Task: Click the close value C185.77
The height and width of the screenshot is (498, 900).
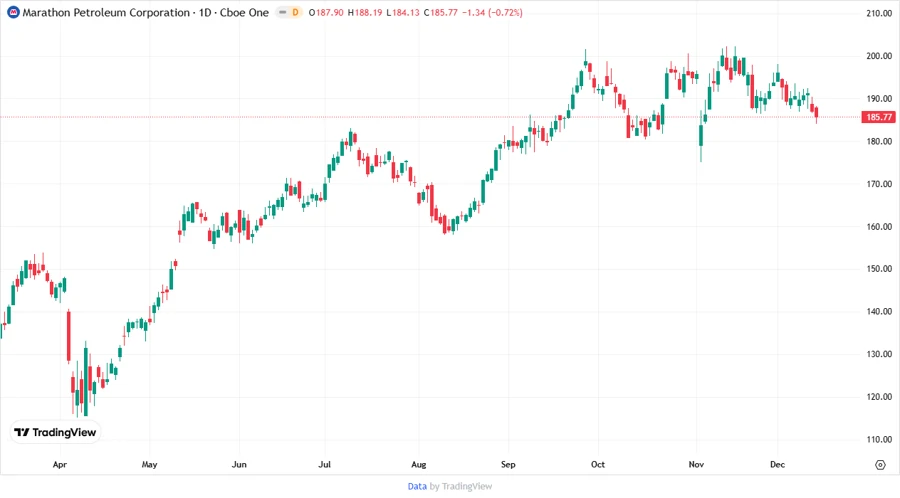Action: (441, 12)
